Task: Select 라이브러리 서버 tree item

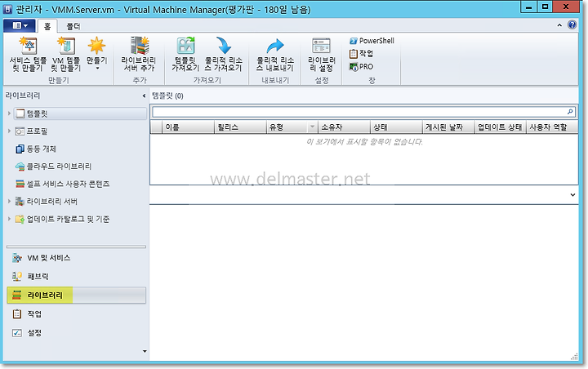Action: pyautogui.click(x=46, y=202)
